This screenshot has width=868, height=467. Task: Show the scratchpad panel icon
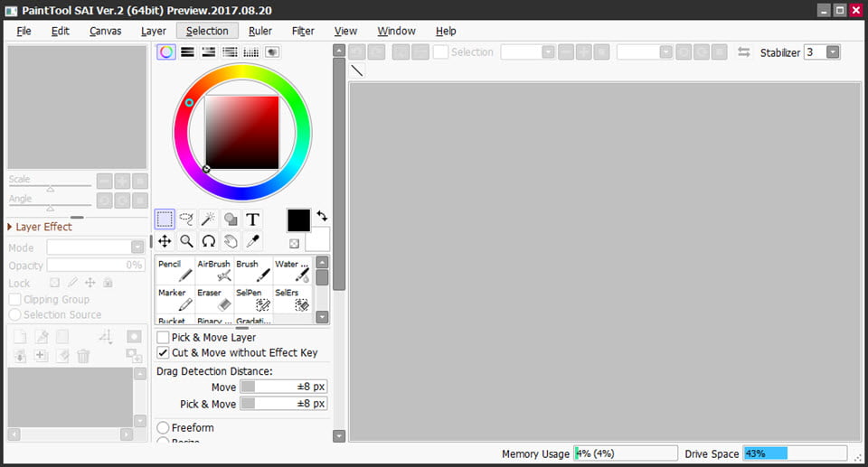[x=272, y=52]
